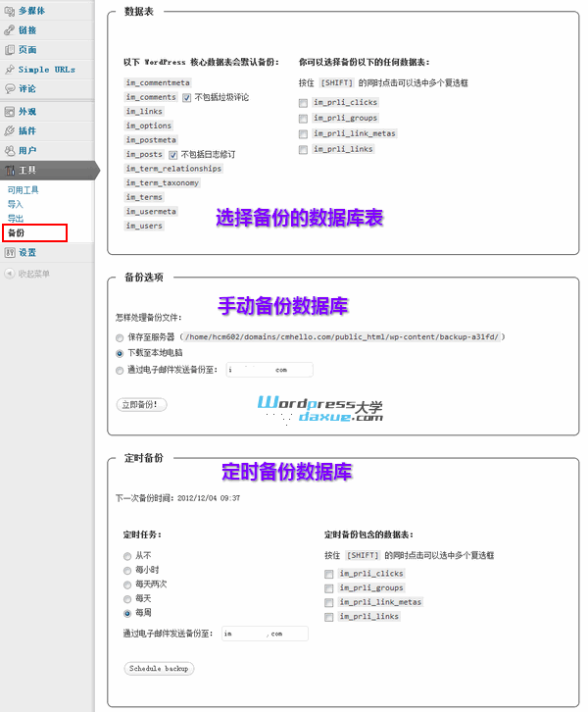Screen dimensions: 588x712
Task: Click the Tools (工具) sidebar icon
Action: pos(9,171)
